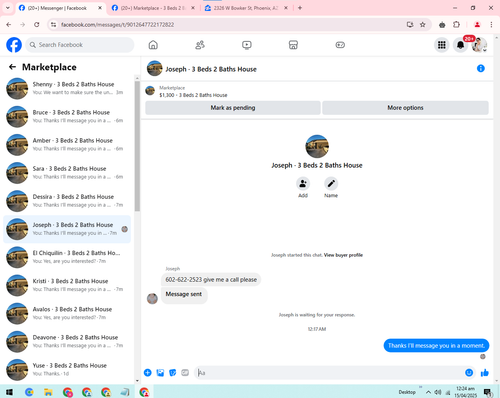Open more actions plus icon
This screenshot has width=500, height=398.
tap(147, 373)
